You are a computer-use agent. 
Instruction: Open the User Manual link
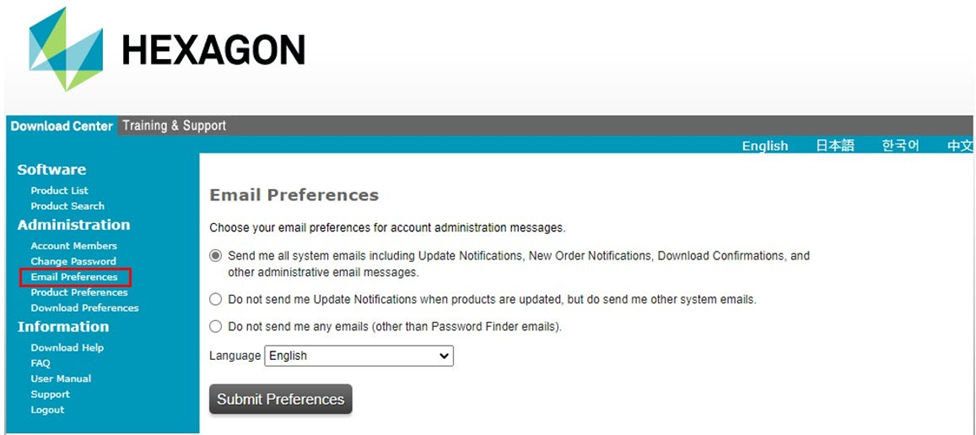coord(61,379)
